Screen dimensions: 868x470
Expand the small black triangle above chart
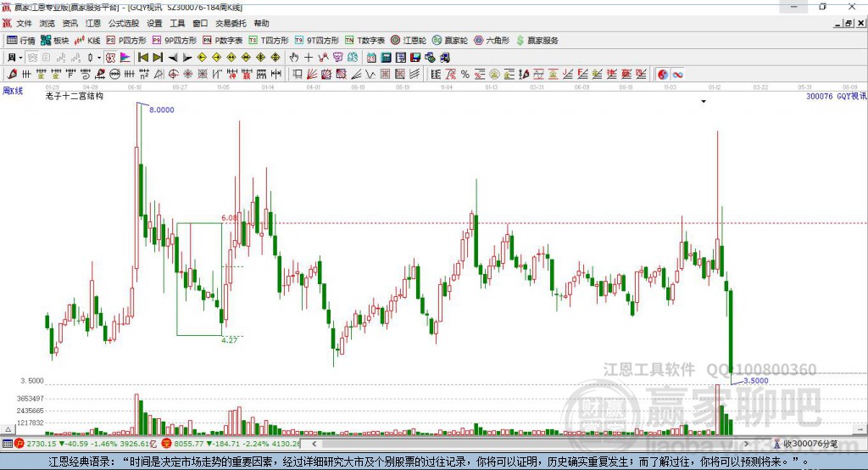click(x=704, y=102)
